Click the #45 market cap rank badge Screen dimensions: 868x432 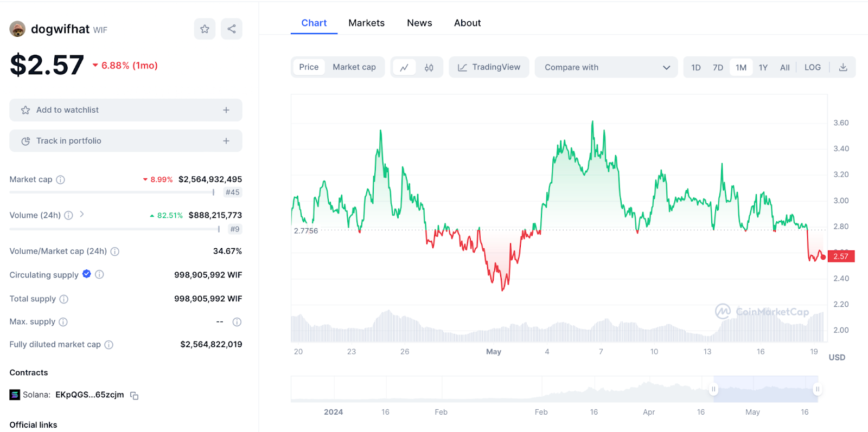[233, 192]
